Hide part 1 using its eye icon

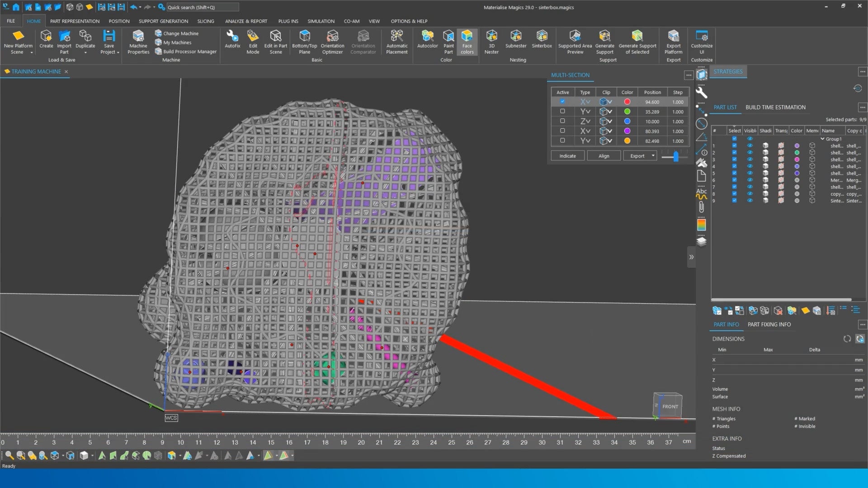click(x=750, y=146)
